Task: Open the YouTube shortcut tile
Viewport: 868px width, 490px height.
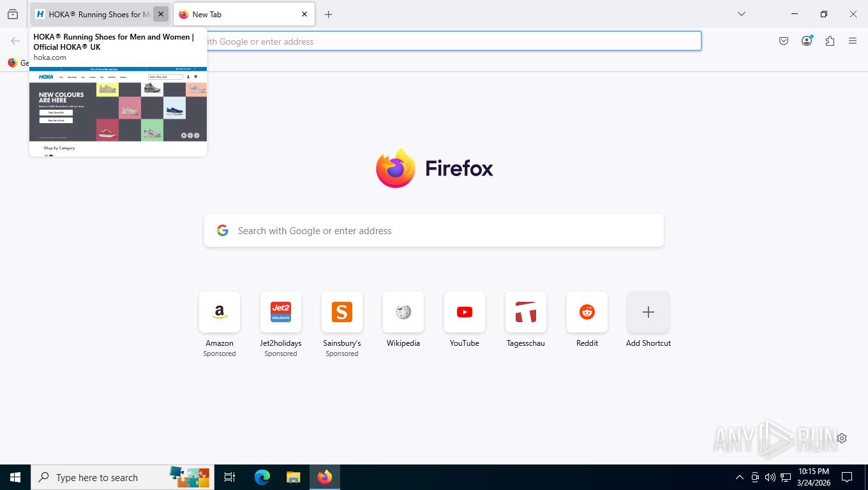Action: point(465,312)
